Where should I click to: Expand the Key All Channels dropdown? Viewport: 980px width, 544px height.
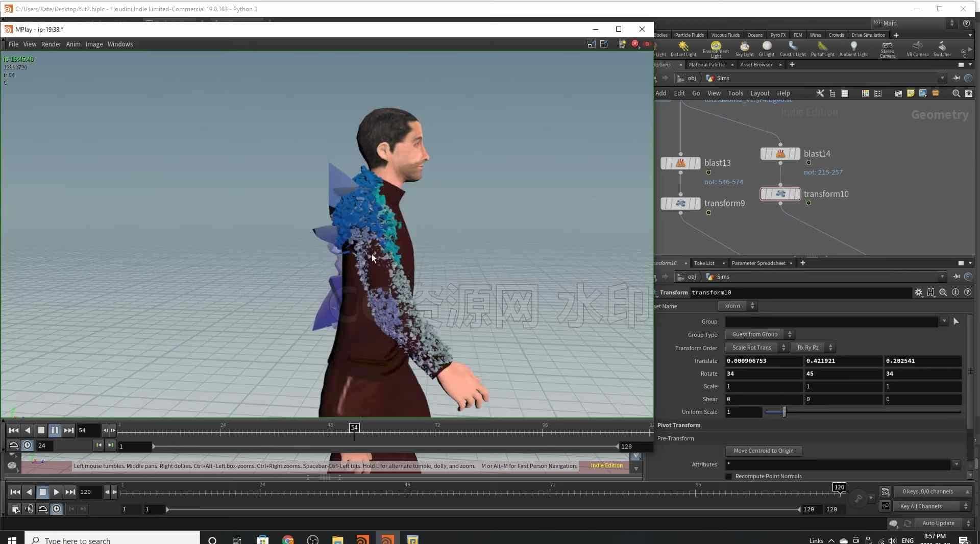pyautogui.click(x=932, y=507)
